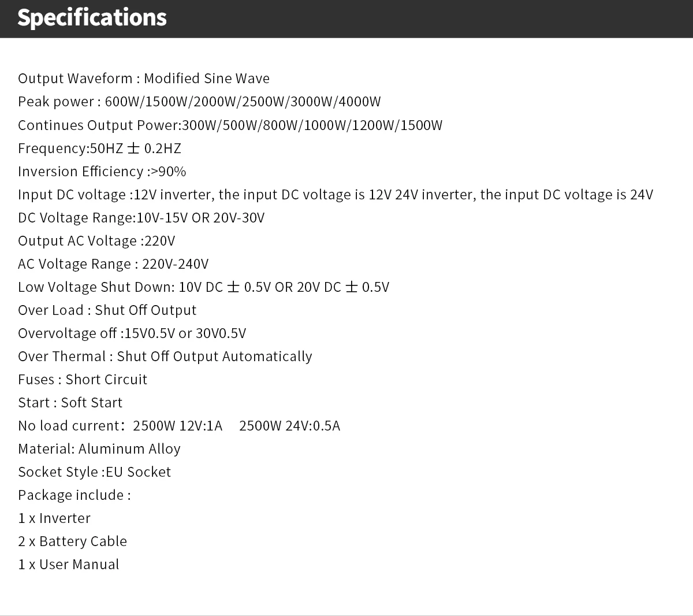The height and width of the screenshot is (616, 693).
Task: Select the Over Thermal protection line
Action: click(x=165, y=356)
